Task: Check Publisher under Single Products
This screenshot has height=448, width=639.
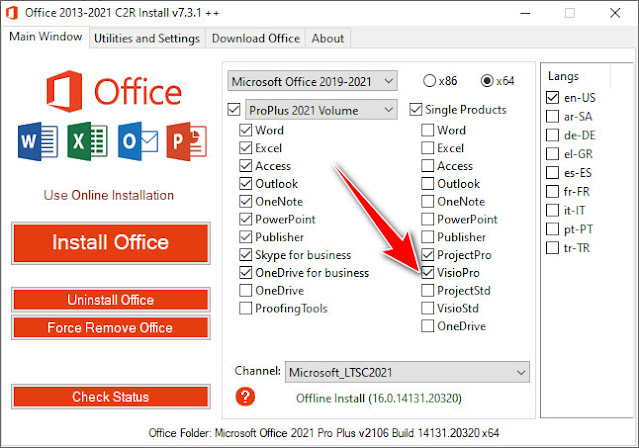Action: coord(427,237)
